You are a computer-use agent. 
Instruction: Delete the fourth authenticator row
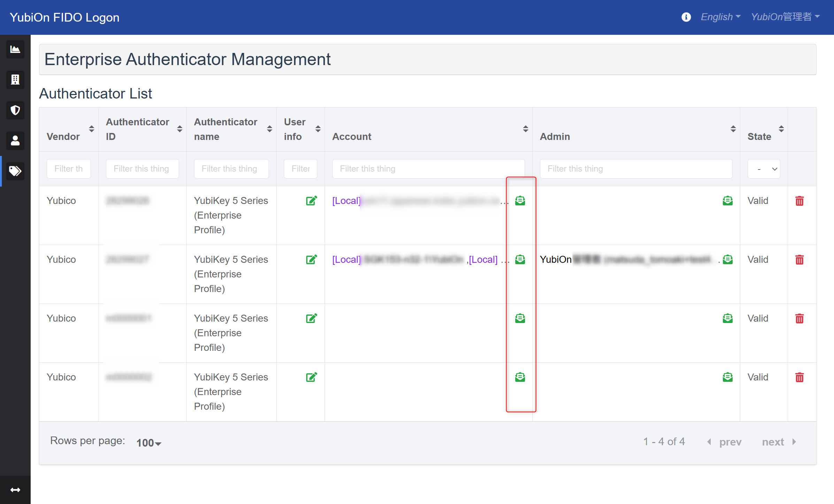pyautogui.click(x=800, y=377)
